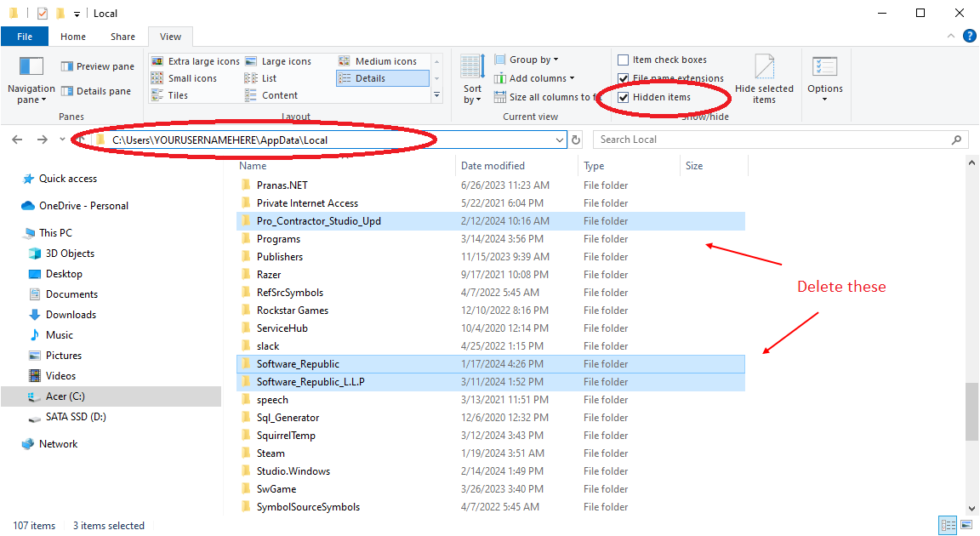Screen dimensions: 980x536
Task: Open the File menu tab
Action: [x=25, y=37]
